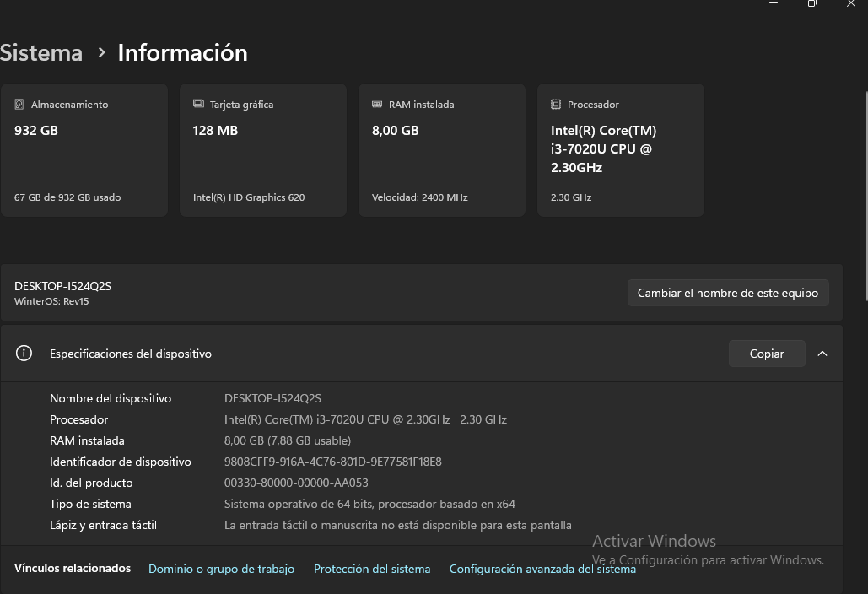Click the RAM instalada memory icon

coord(377,104)
